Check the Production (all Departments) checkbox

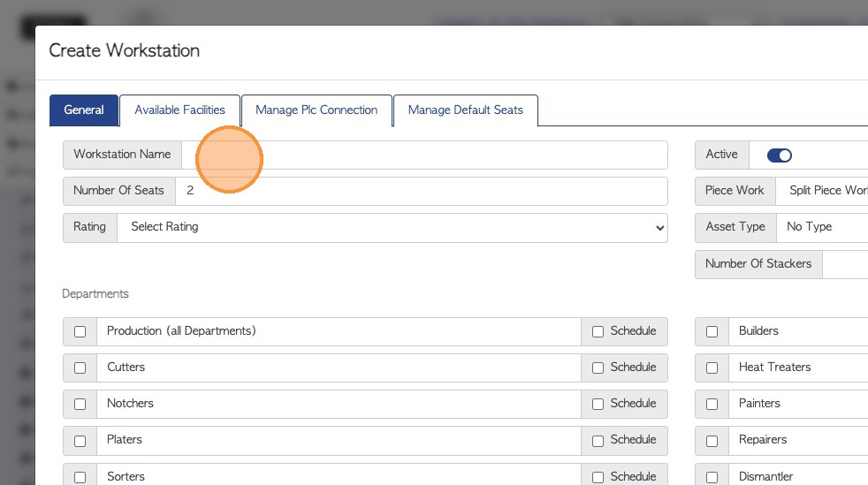[80, 331]
